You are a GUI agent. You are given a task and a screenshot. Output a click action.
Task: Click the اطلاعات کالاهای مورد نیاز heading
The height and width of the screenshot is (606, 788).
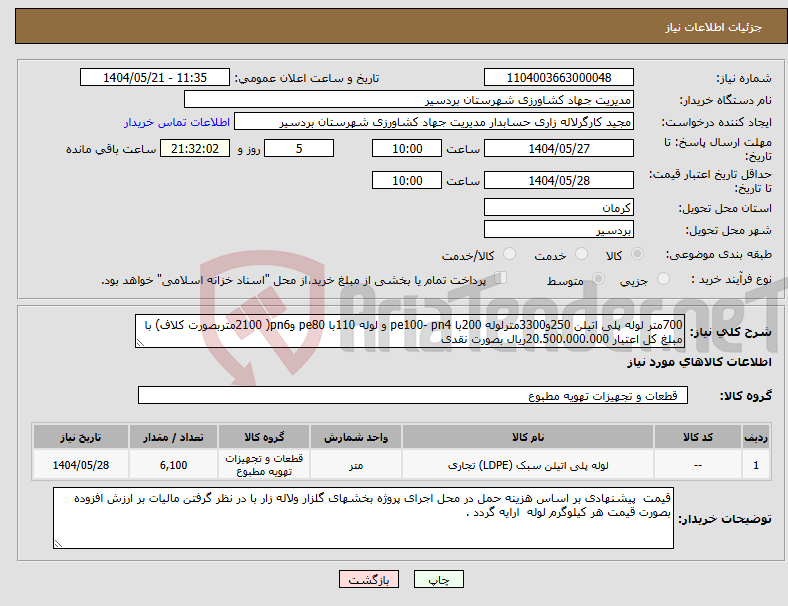tap(699, 362)
